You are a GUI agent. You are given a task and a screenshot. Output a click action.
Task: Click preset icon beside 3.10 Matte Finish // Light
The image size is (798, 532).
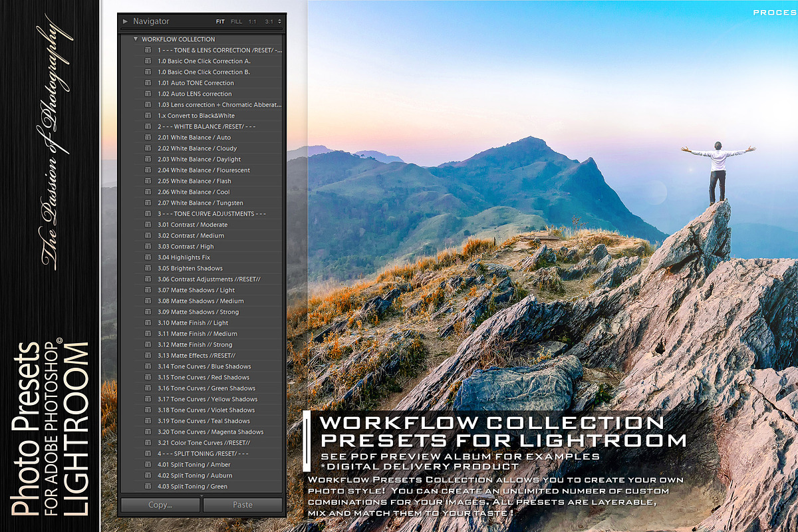click(148, 323)
